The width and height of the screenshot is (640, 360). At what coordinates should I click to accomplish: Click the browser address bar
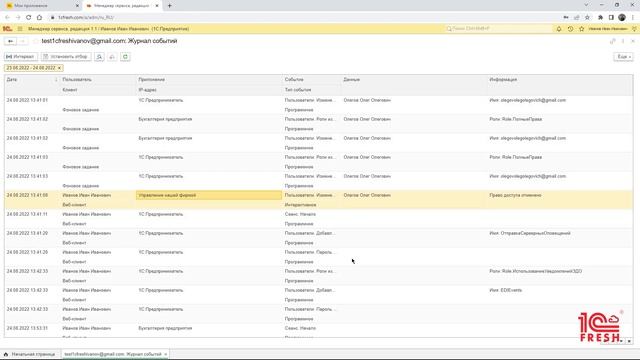point(302,18)
